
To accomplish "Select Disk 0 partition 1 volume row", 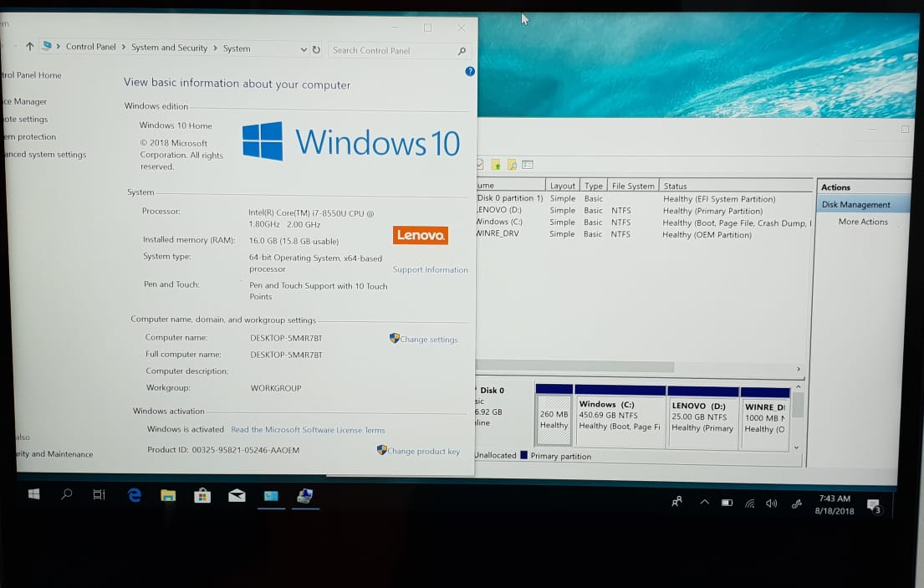I will coord(644,198).
